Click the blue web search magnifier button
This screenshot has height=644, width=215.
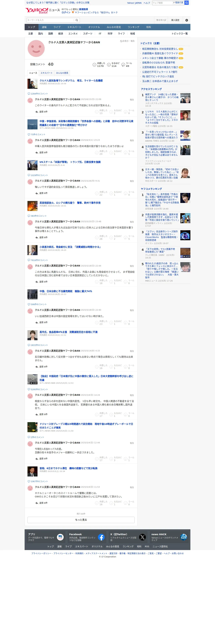pos(187,3)
